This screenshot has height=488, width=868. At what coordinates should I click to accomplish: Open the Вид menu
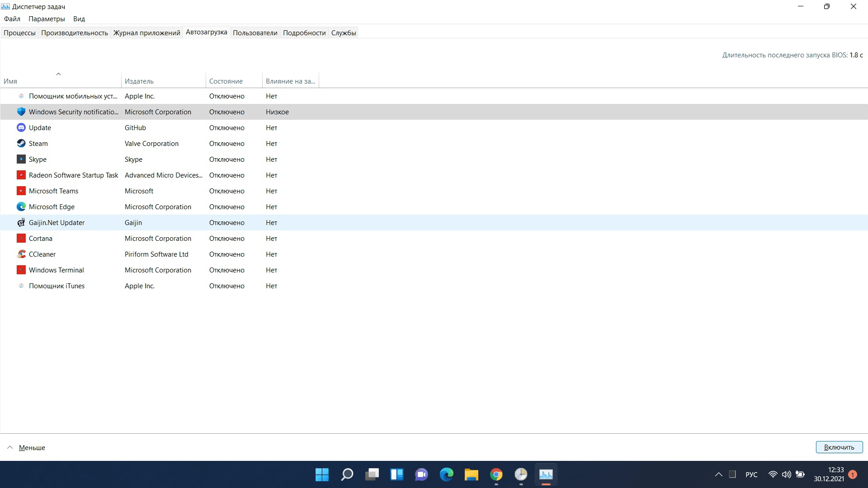[x=79, y=19]
